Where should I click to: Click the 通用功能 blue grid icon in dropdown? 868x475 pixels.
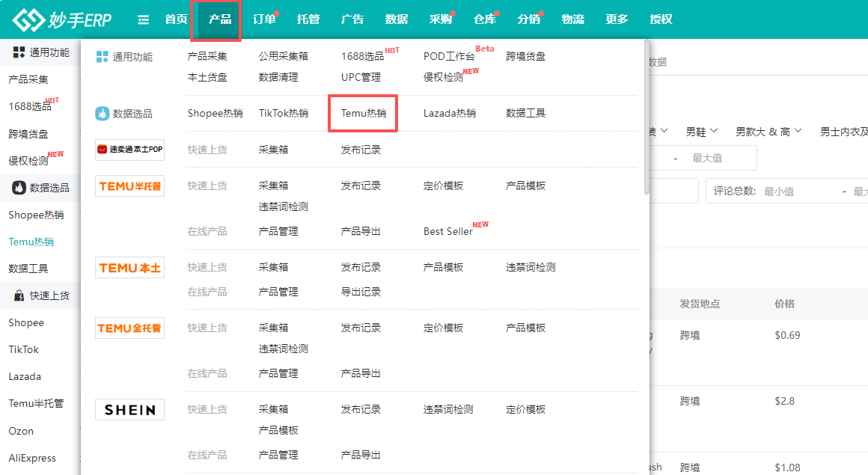[x=103, y=56]
